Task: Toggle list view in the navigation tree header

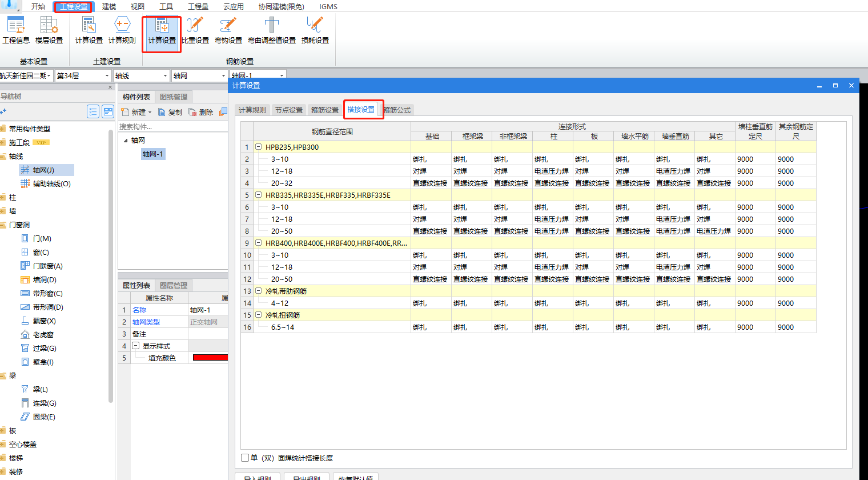Action: [x=93, y=111]
